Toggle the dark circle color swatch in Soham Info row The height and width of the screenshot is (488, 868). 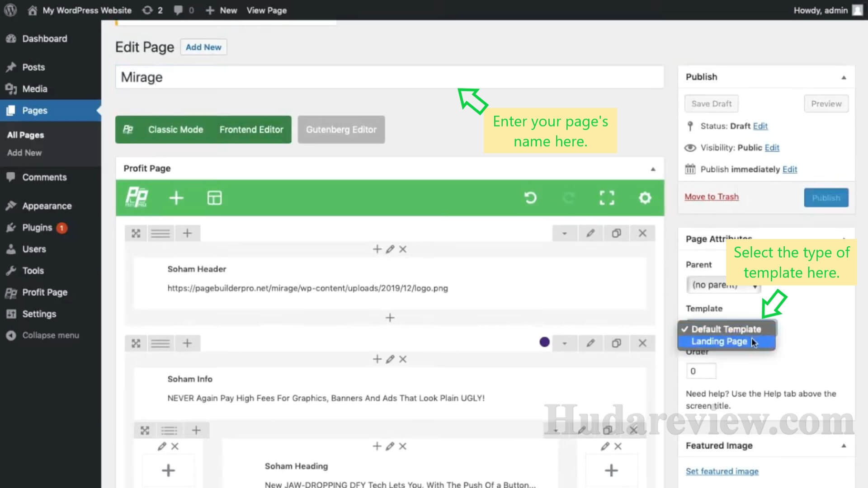544,343
